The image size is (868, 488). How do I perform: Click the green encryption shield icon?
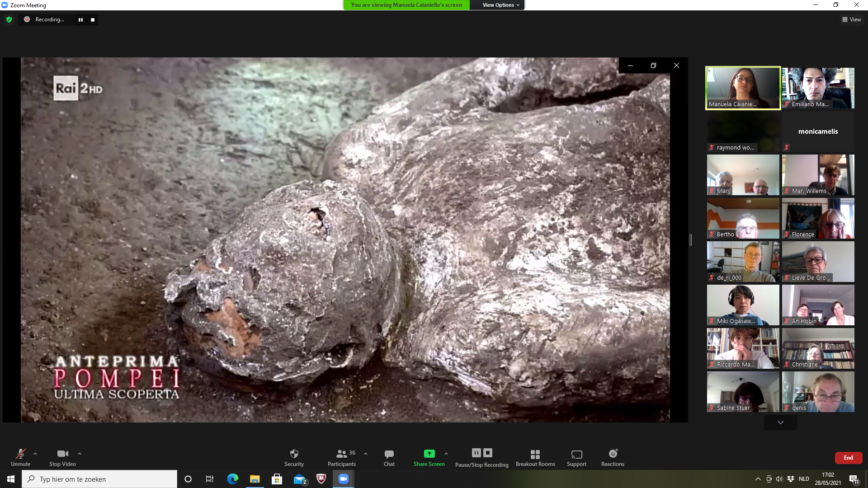pyautogui.click(x=9, y=19)
